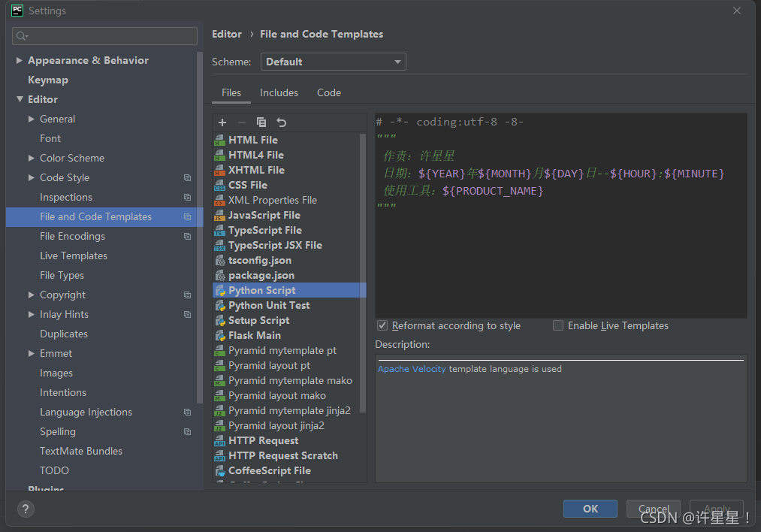Screen dimensions: 761x532
Task: Click the OK button
Action: [590, 509]
